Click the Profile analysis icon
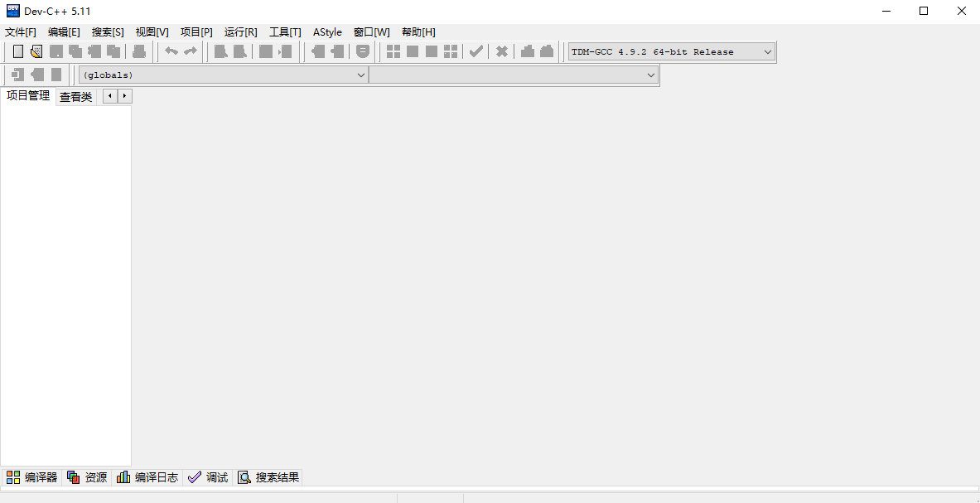 (528, 51)
